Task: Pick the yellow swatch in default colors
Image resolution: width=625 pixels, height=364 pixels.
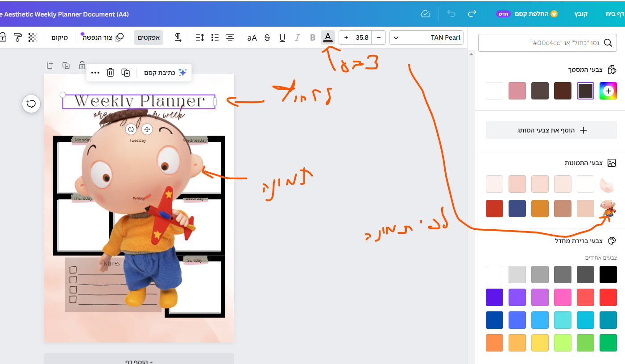Action: coord(540,343)
